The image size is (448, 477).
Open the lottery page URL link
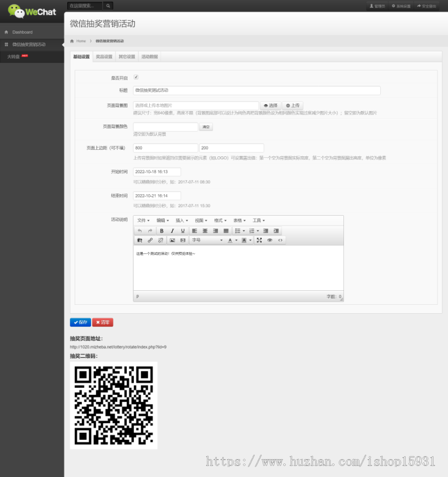[x=118, y=347]
